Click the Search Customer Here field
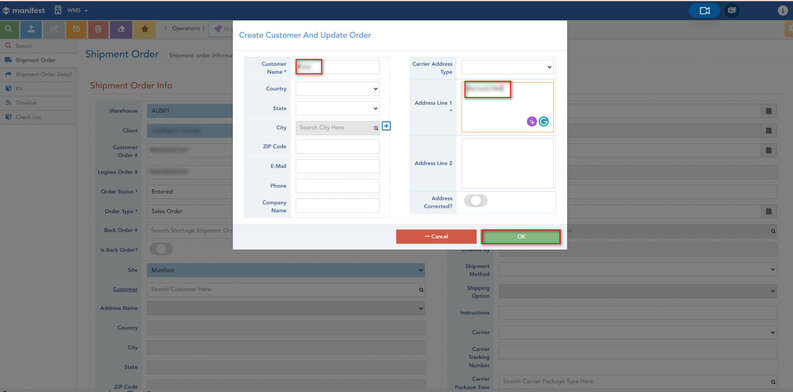Viewport: 793px width, 392px height. 286,290
